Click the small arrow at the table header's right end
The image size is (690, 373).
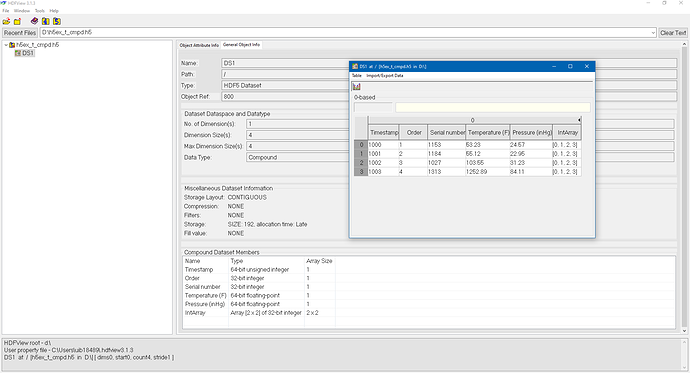coord(579,120)
